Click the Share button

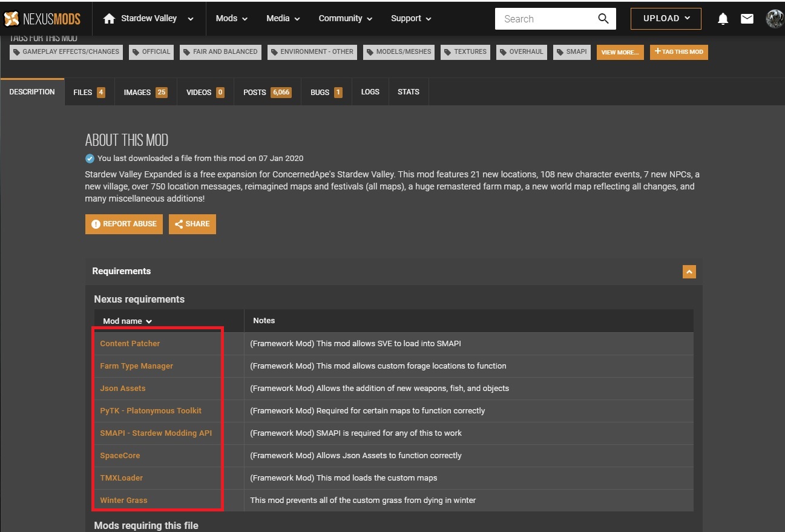click(x=192, y=224)
